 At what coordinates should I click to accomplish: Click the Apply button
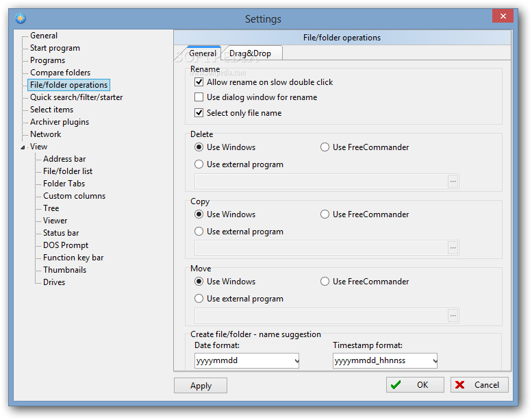pyautogui.click(x=201, y=385)
